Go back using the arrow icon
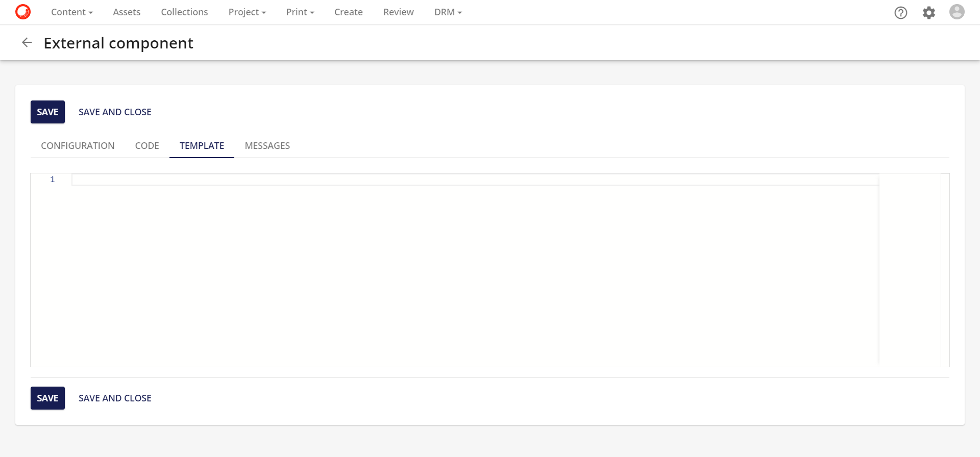This screenshot has height=457, width=980. pos(27,43)
